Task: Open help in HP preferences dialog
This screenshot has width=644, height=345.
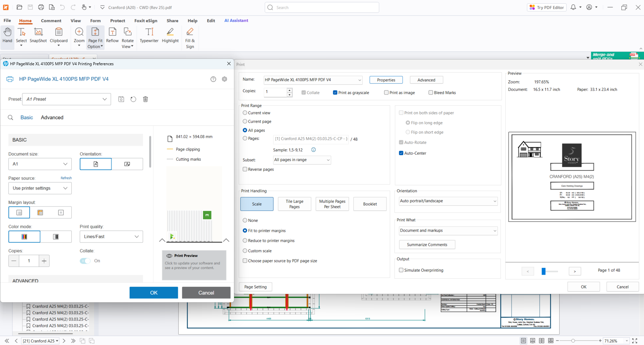Action: coord(213,79)
